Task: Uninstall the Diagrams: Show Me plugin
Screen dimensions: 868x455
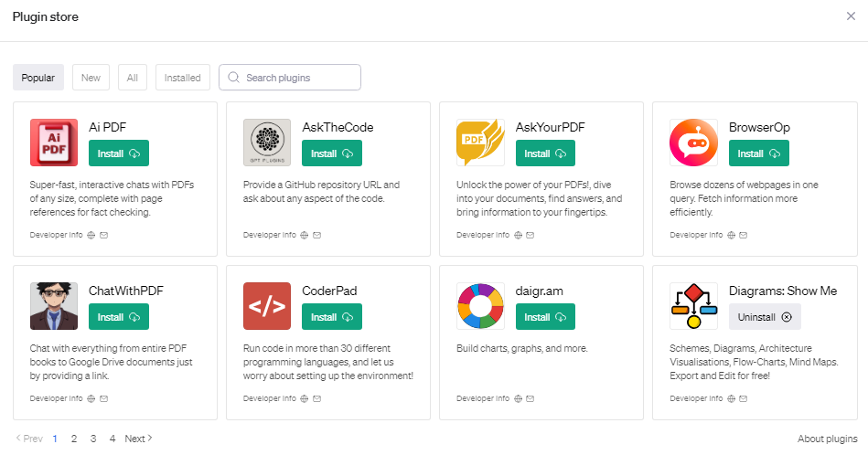Action: 765,317
